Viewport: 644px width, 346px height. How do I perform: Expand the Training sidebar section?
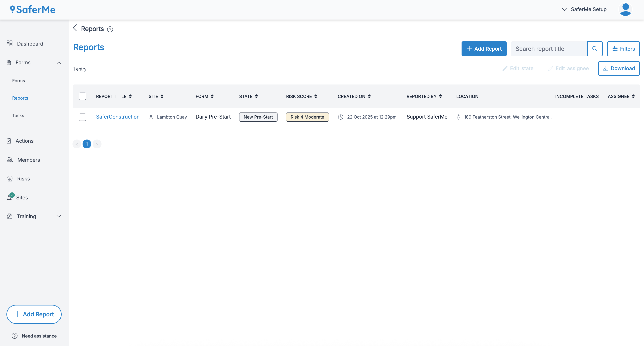[x=59, y=216]
